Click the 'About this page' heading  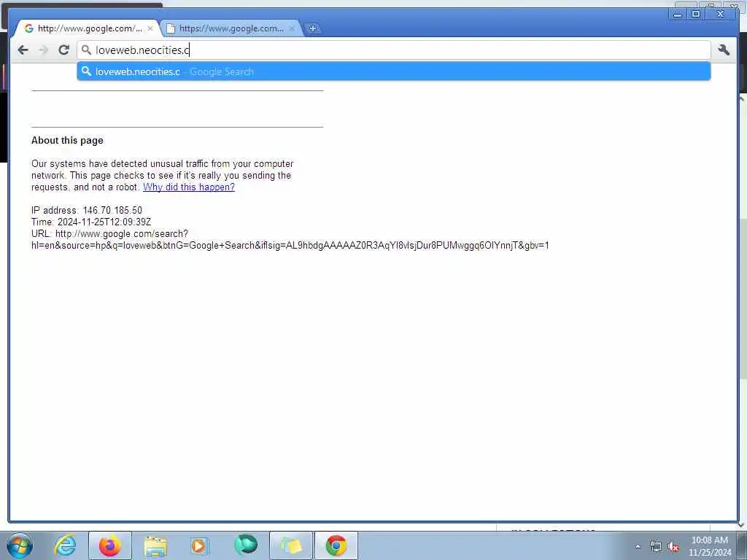coord(67,141)
